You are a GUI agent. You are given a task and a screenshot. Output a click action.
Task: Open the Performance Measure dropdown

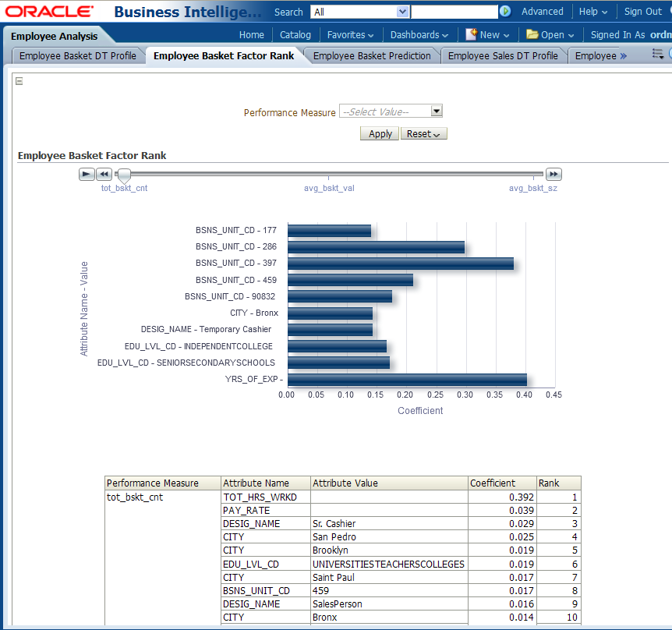pyautogui.click(x=437, y=111)
